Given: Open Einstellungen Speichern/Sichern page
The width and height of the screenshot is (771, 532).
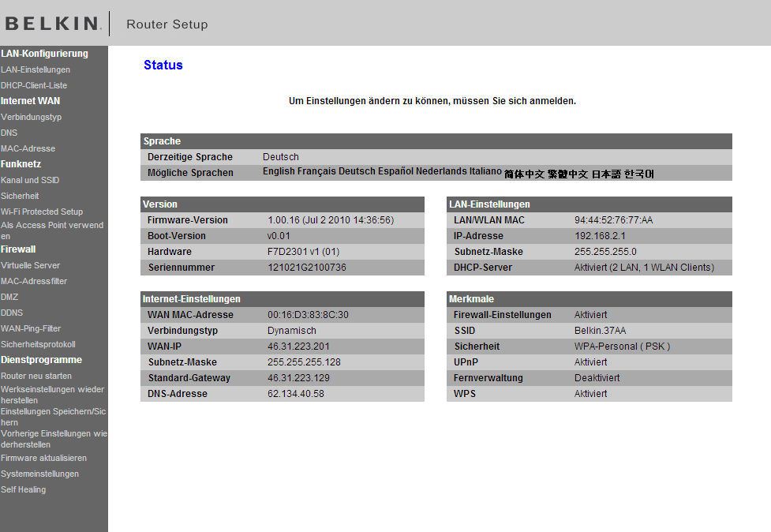Looking at the screenshot, I should tap(53, 417).
